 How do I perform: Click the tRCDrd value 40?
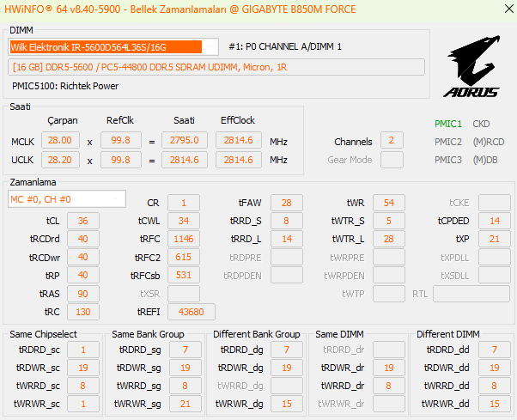pos(83,239)
